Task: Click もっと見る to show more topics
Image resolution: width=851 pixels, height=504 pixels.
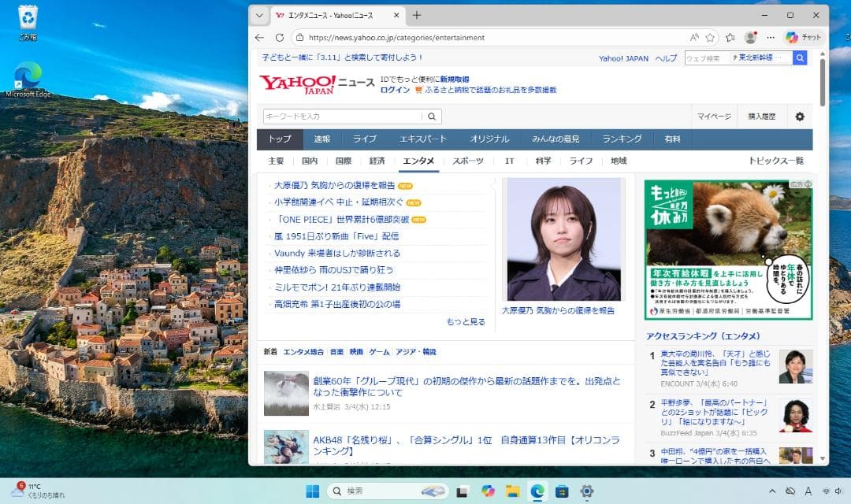Action: coord(466,322)
